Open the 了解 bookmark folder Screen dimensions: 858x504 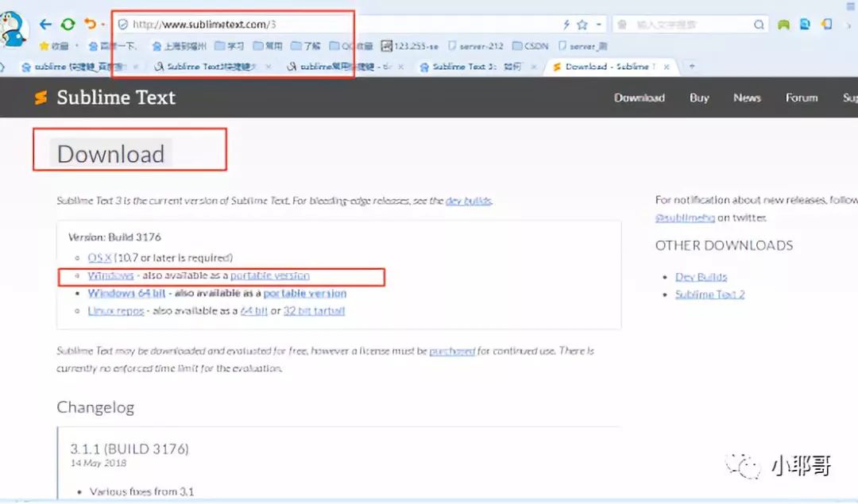(x=305, y=46)
